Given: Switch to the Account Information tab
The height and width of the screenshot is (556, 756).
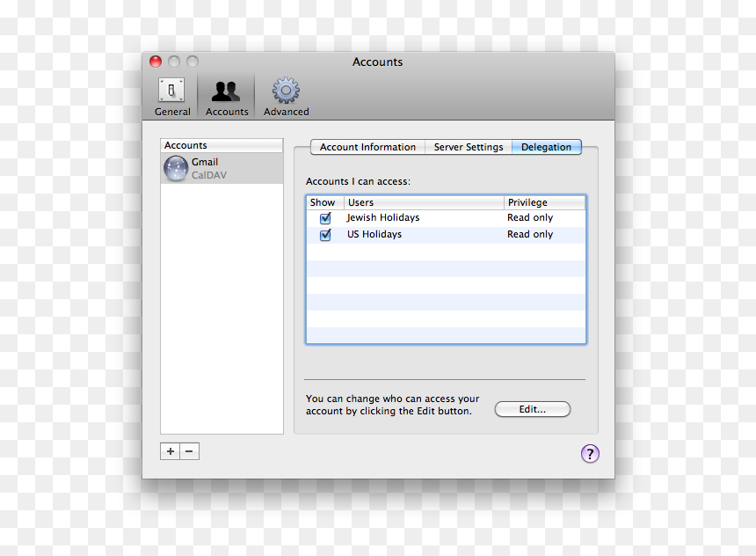Looking at the screenshot, I should pyautogui.click(x=367, y=147).
